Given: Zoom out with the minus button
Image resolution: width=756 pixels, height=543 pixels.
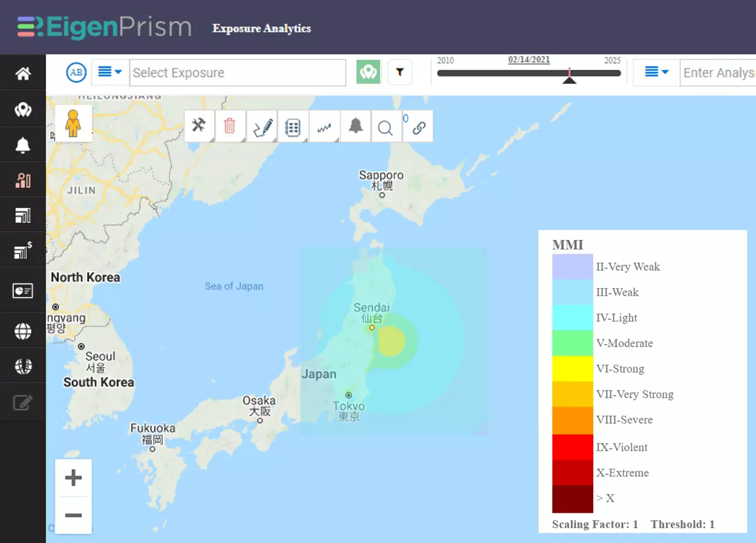Looking at the screenshot, I should pos(73,515).
